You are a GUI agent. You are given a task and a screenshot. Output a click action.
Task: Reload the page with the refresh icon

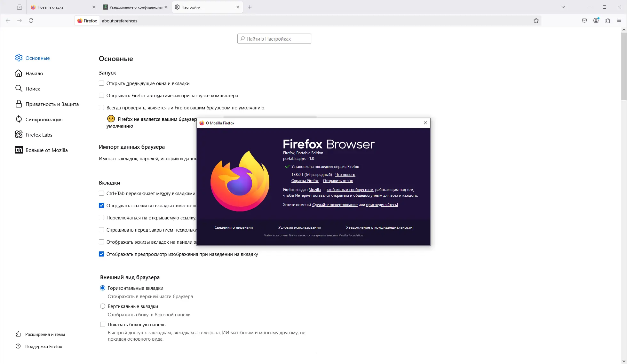[31, 20]
